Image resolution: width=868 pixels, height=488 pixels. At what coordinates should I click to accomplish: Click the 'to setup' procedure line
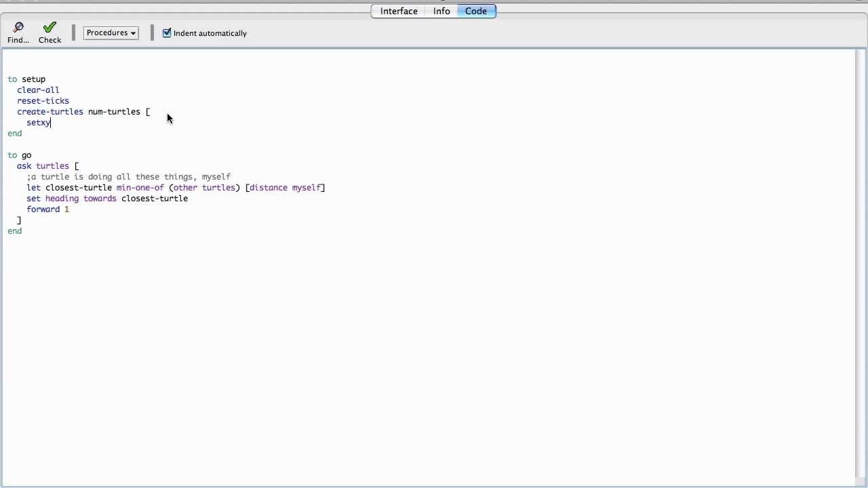pos(26,79)
